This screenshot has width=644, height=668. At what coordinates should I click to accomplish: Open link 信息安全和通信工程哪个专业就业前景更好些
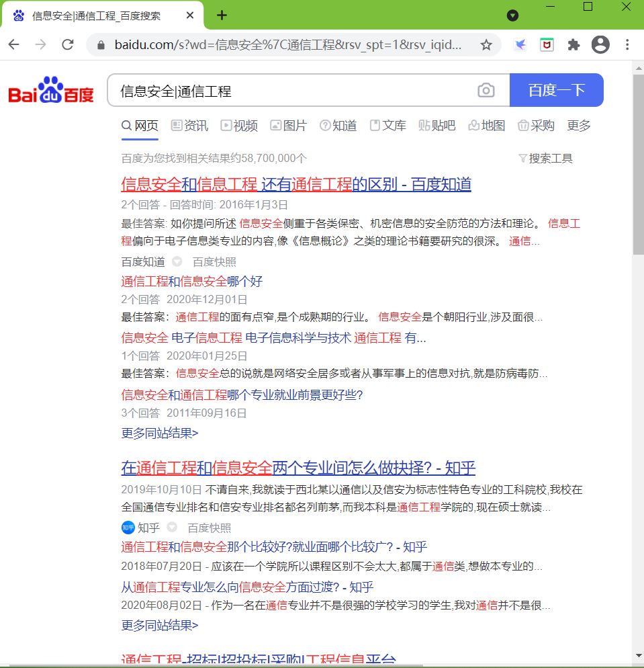(x=242, y=395)
